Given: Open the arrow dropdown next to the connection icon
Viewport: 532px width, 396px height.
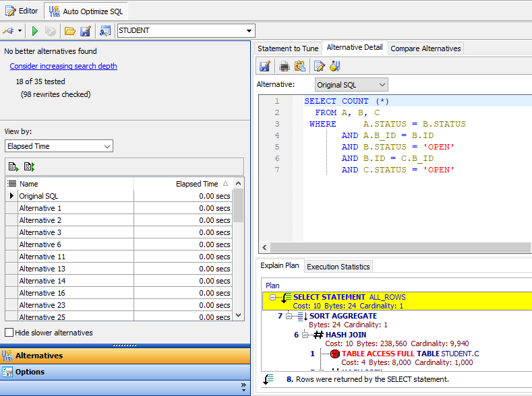Looking at the screenshot, I should coord(20,31).
